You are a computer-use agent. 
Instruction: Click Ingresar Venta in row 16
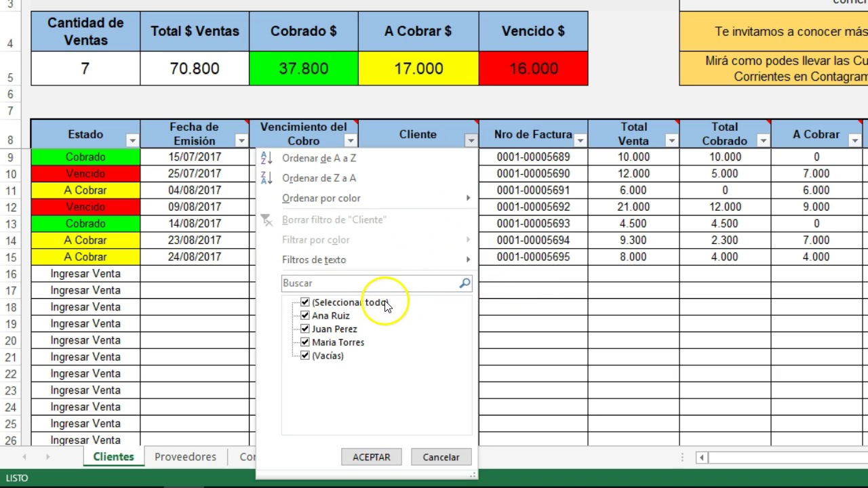coord(85,274)
